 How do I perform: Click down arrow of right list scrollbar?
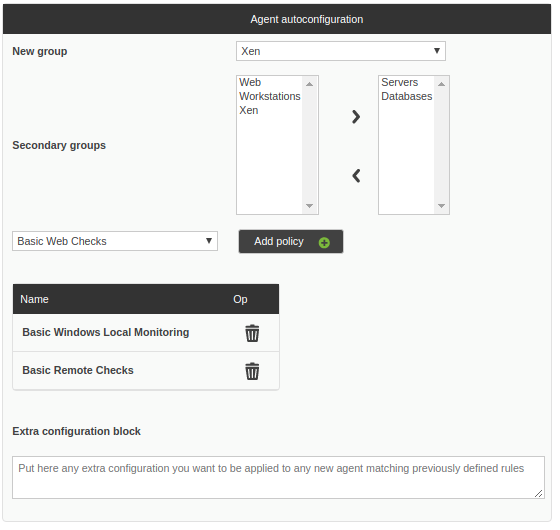441,206
